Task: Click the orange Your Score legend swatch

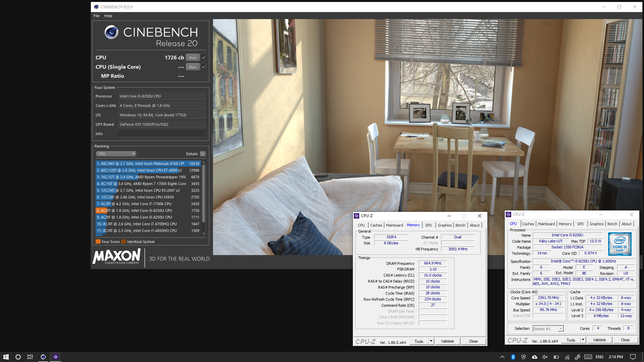Action: coord(98,242)
